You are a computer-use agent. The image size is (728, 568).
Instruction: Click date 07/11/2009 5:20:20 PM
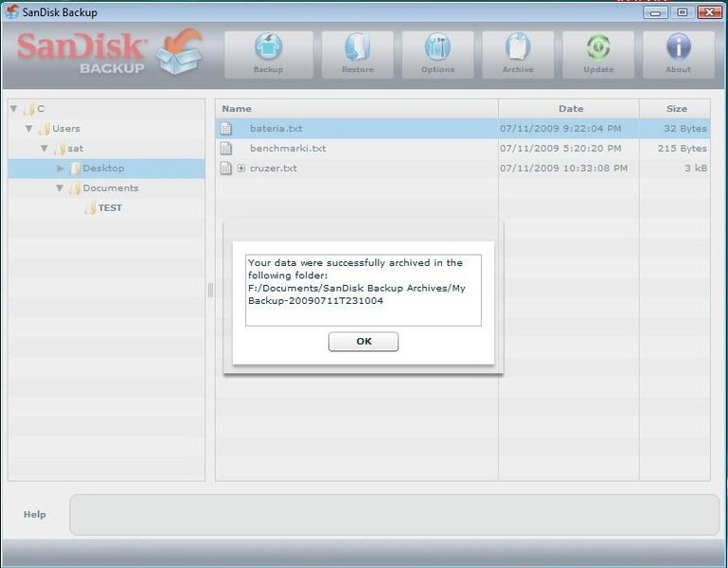[560, 149]
